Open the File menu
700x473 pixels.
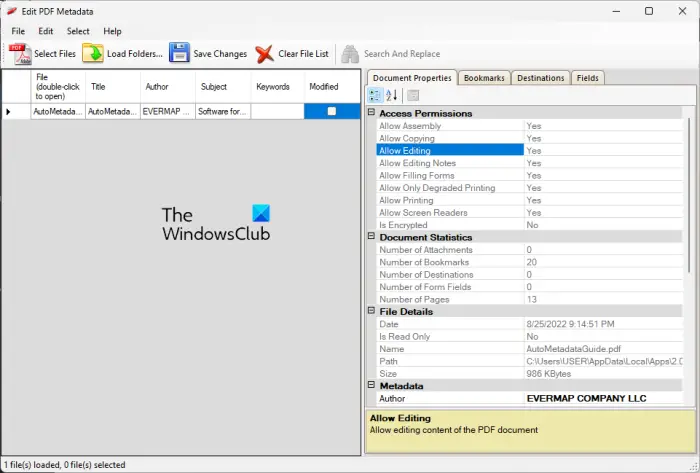click(x=18, y=31)
